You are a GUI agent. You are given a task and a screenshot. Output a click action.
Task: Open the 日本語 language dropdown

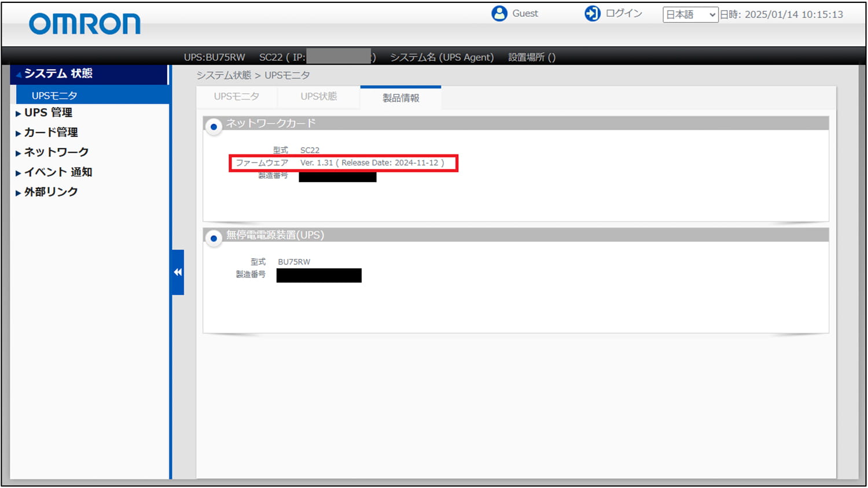(x=690, y=14)
